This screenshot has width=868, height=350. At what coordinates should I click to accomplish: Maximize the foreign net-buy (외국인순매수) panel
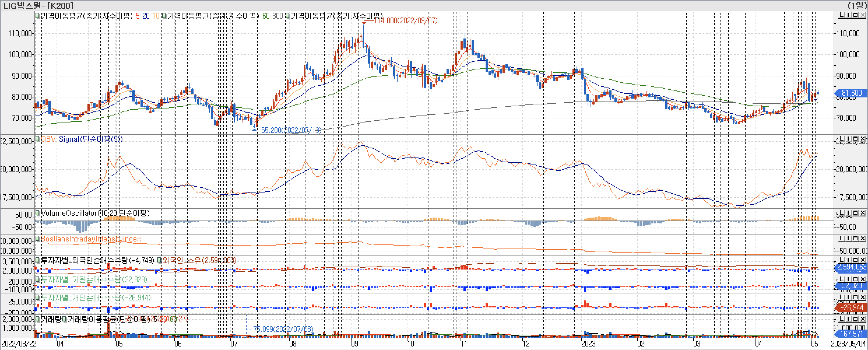(856, 260)
